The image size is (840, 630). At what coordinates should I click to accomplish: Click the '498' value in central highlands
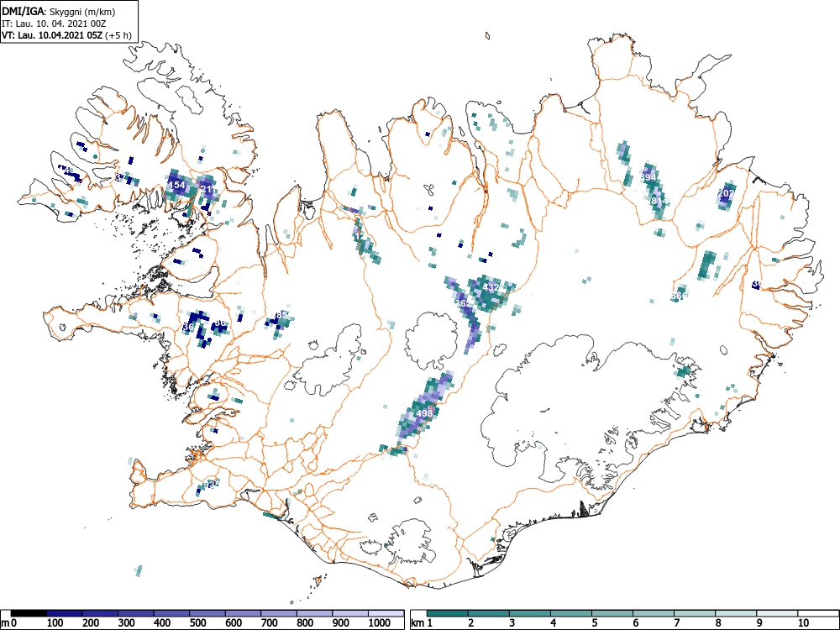(423, 413)
